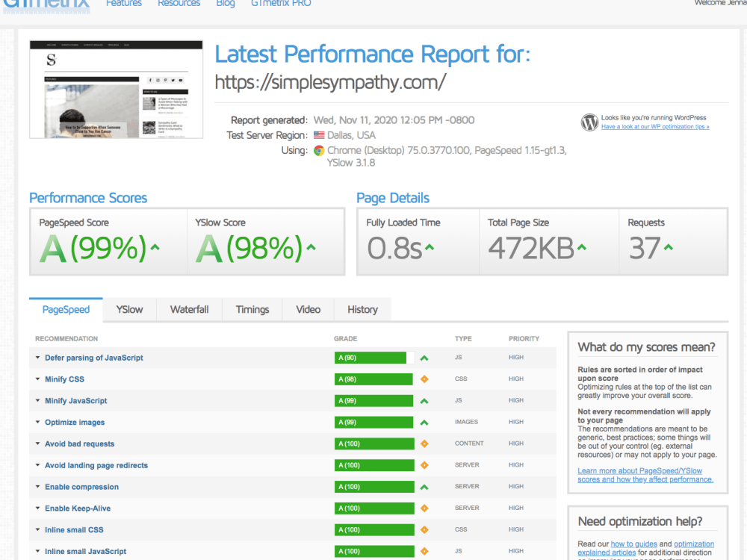Click the Chrome browser icon
747x560 pixels.
coord(319,151)
